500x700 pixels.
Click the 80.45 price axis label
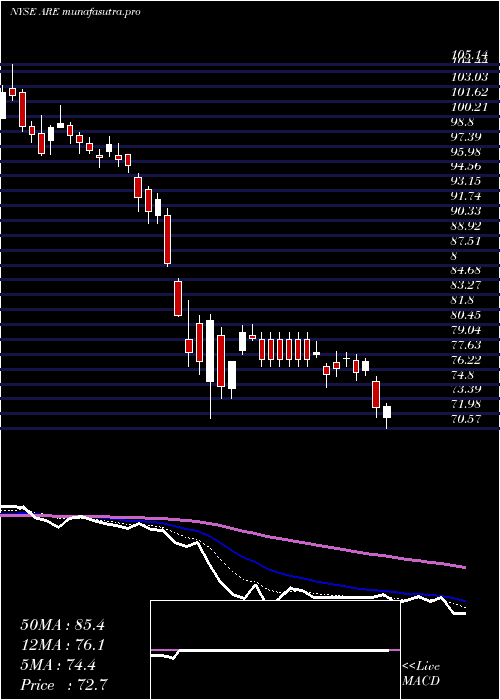coord(466,315)
